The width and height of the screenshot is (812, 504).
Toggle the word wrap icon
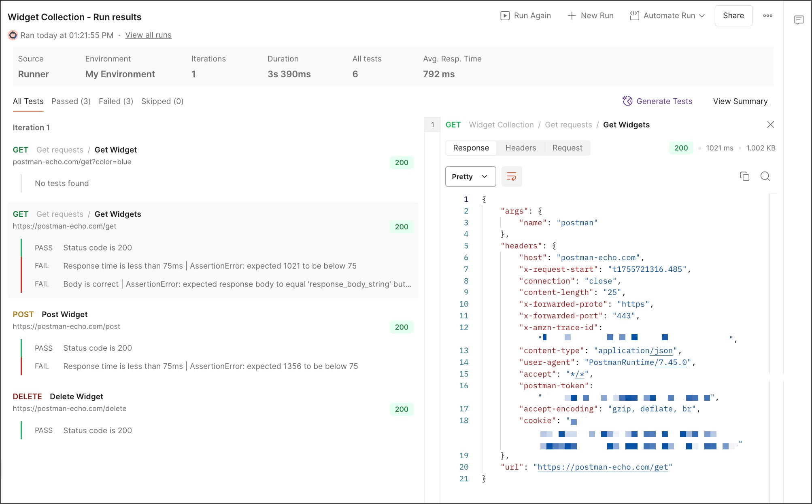click(x=511, y=177)
